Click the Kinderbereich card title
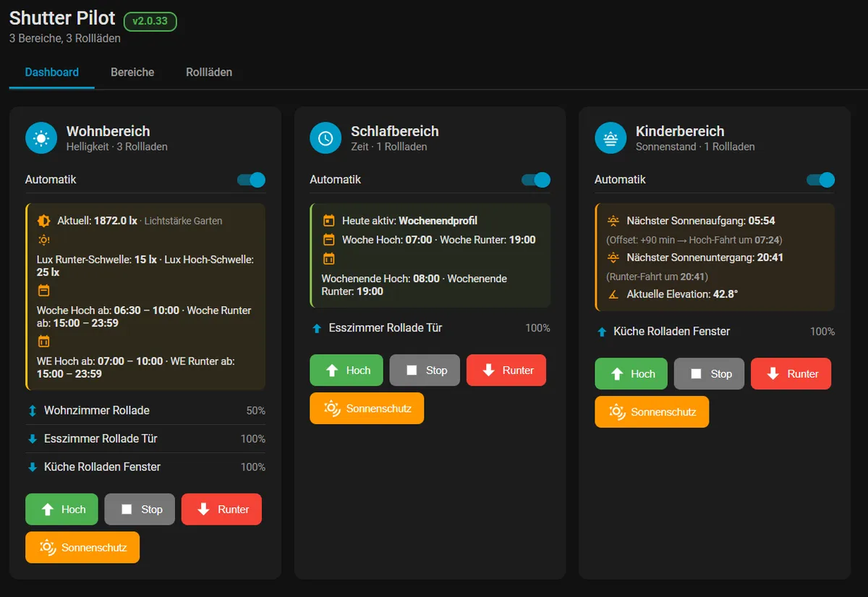 pyautogui.click(x=680, y=131)
